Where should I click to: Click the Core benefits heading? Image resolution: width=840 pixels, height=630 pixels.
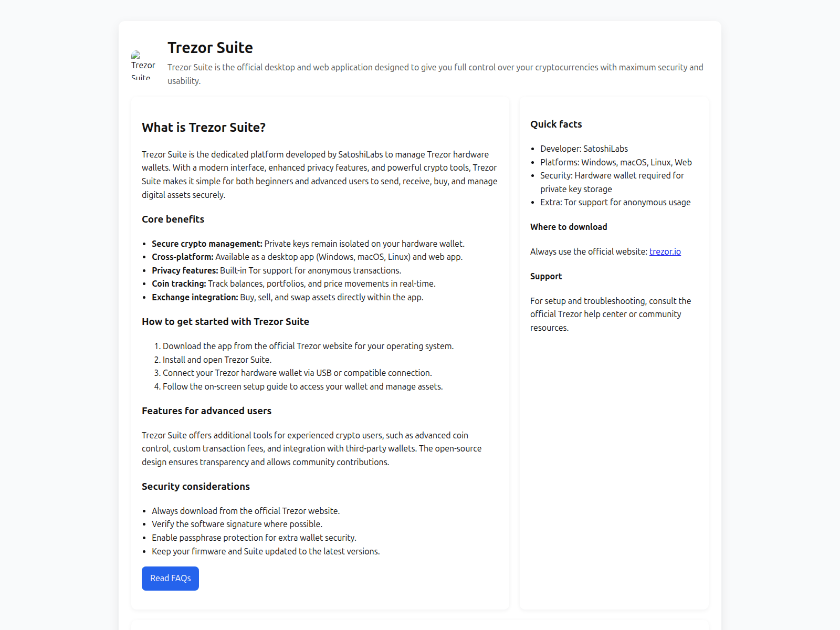(x=173, y=219)
